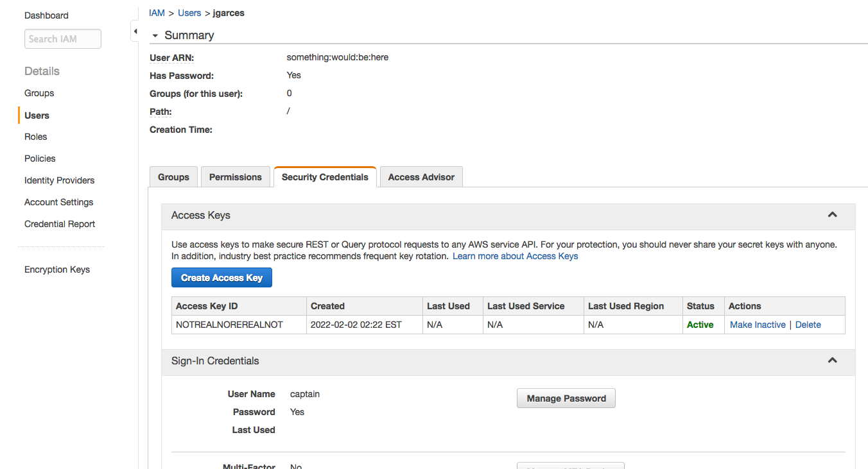This screenshot has width=868, height=469.
Task: Switch to the Groups tab
Action: (173, 177)
